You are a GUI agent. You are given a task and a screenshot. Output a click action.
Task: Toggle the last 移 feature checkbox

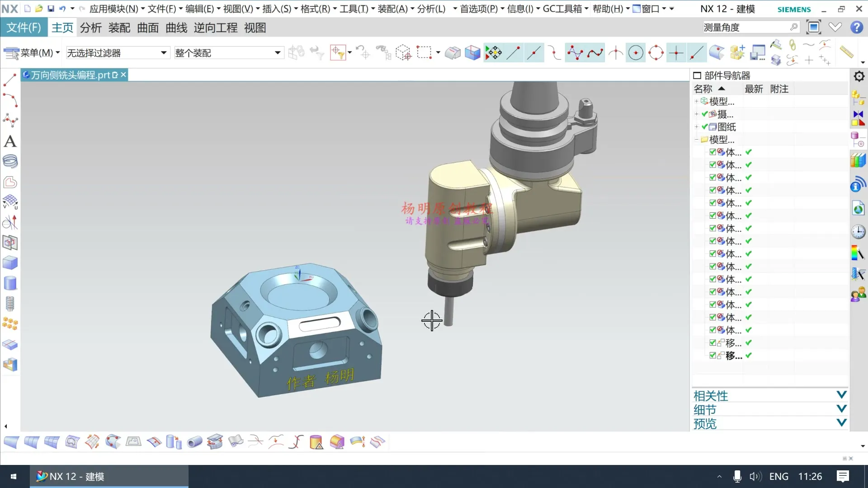pos(712,356)
